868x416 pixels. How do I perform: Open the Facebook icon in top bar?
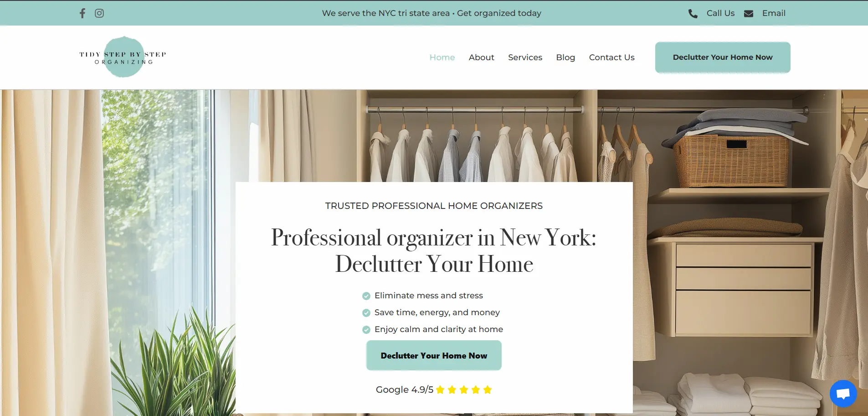coord(82,13)
